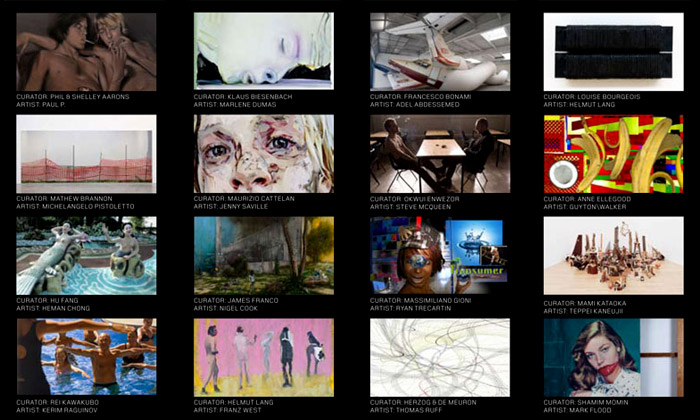View the Steve McQueen film still
This screenshot has height=420, width=700.
440,154
